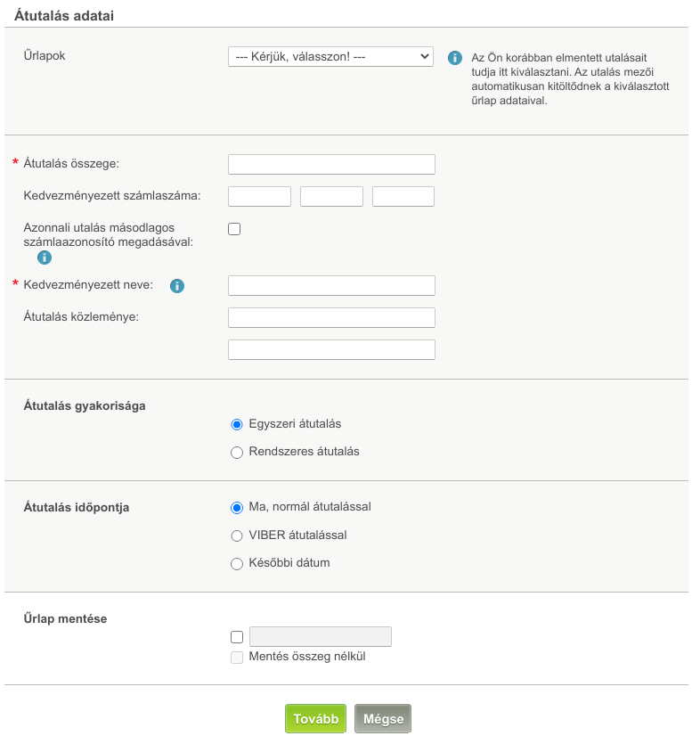Click the info icon beside Kedvezményezett neve

tap(177, 286)
